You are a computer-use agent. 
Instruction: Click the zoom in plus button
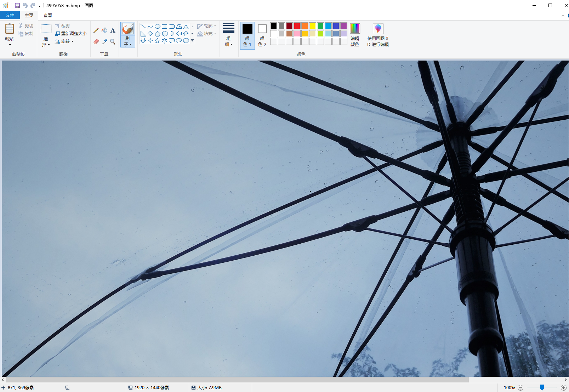click(563, 388)
